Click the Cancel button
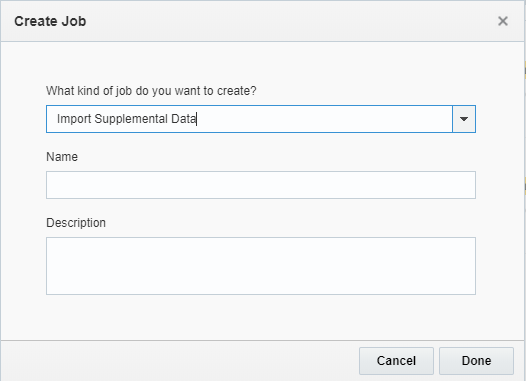The image size is (526, 381). [396, 361]
